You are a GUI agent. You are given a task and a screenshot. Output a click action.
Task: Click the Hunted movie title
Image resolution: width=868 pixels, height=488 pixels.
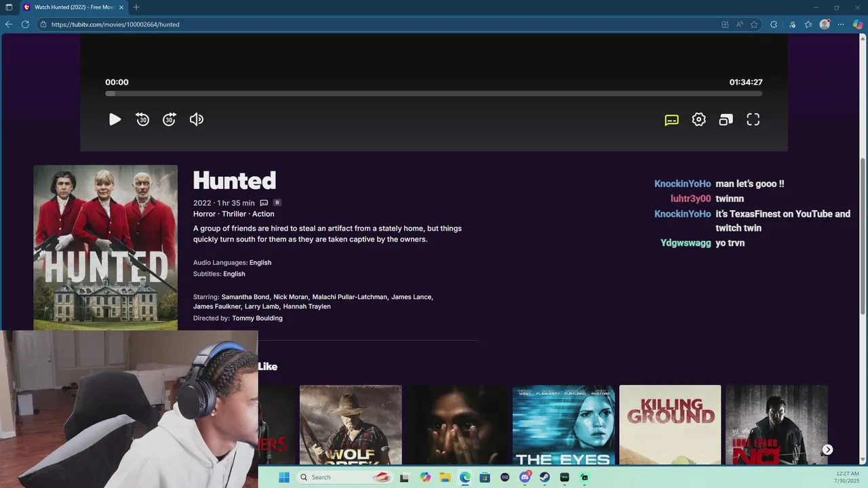click(x=235, y=180)
